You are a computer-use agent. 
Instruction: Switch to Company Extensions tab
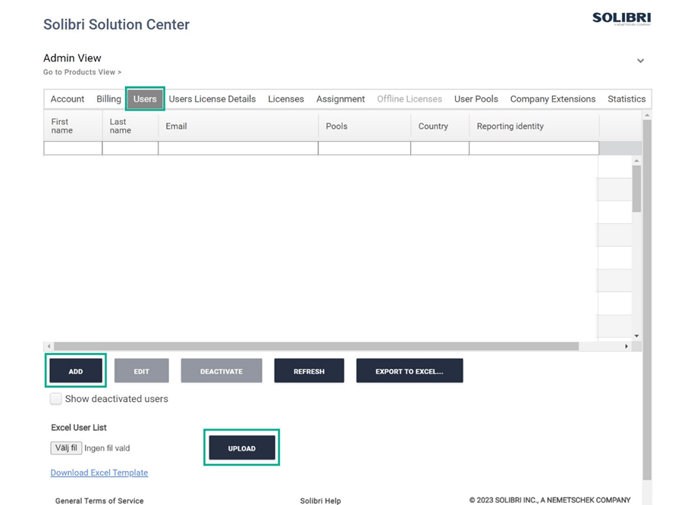tap(552, 99)
